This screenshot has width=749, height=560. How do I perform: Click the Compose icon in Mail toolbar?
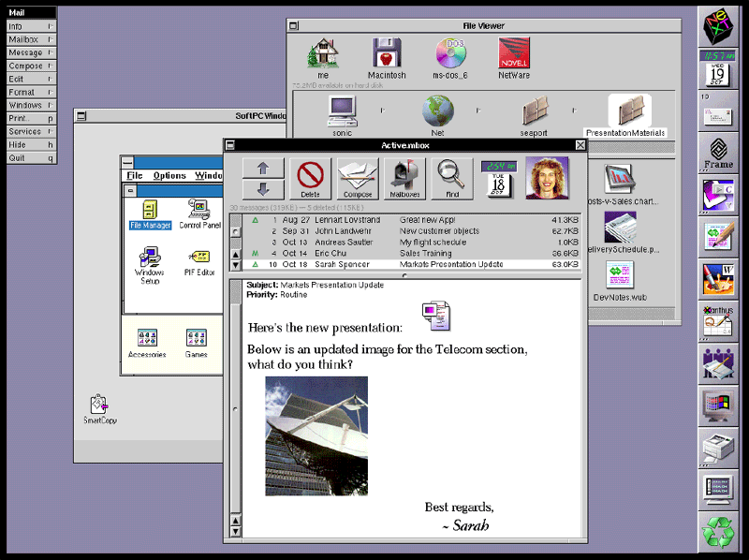tap(357, 177)
